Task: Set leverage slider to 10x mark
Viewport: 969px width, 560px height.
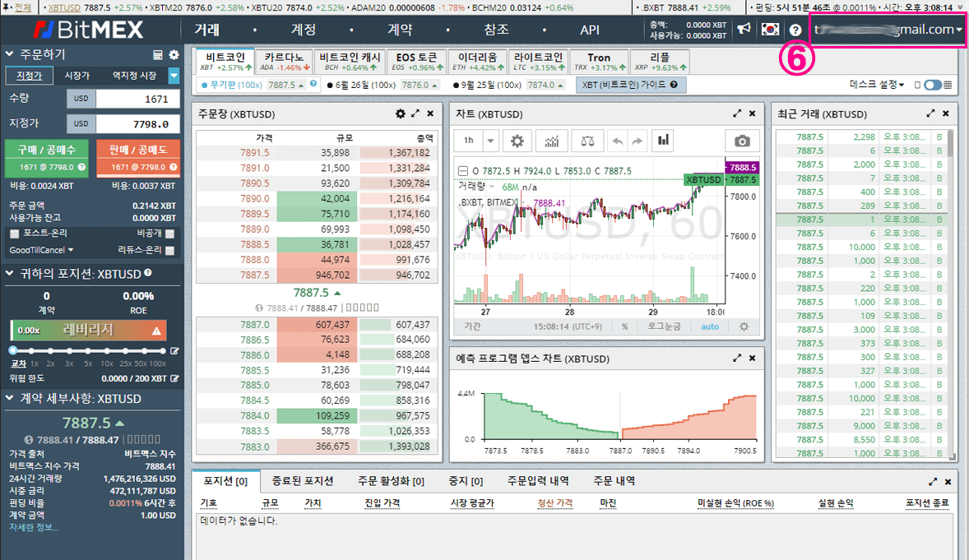Action: click(x=107, y=351)
